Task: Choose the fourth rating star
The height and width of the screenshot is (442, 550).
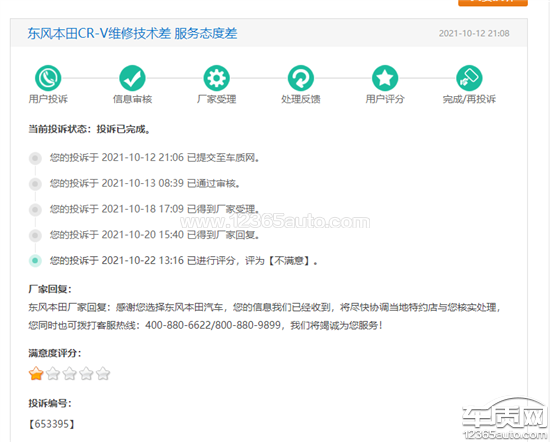Action: [x=86, y=373]
